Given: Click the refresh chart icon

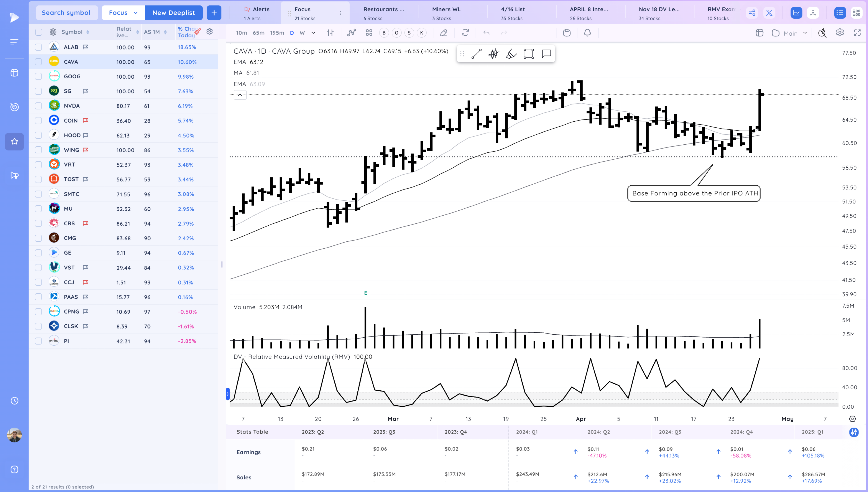Looking at the screenshot, I should pyautogui.click(x=465, y=33).
